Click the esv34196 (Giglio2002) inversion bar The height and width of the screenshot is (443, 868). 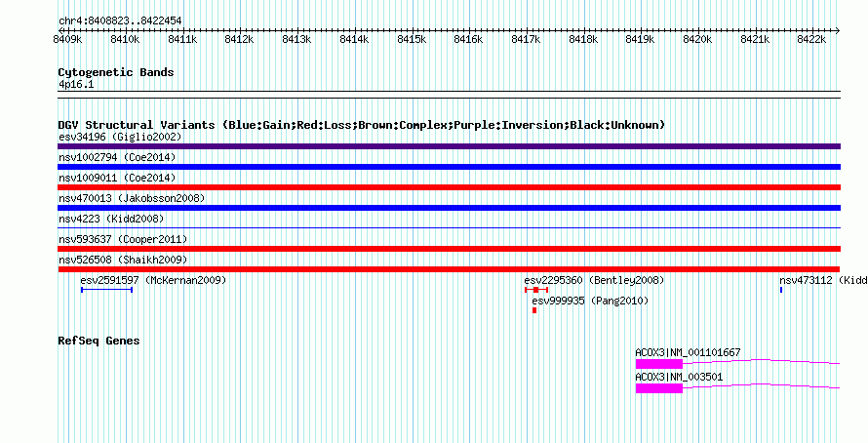[x=449, y=146]
